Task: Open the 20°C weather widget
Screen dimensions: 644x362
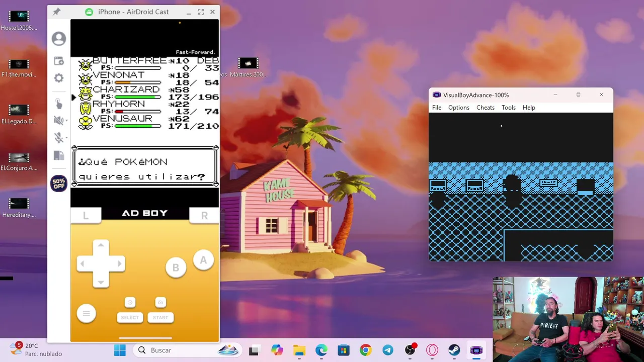Action: click(37, 349)
